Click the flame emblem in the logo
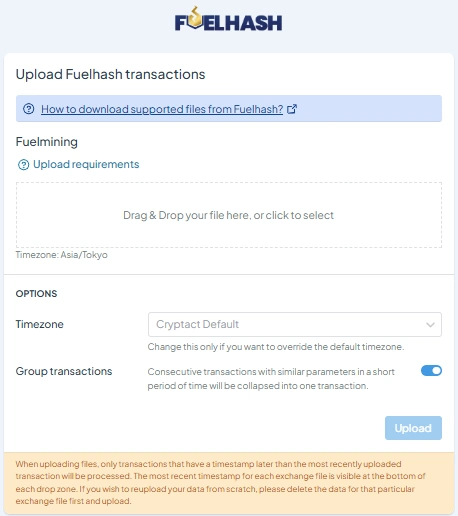458x516 pixels. coord(196,17)
